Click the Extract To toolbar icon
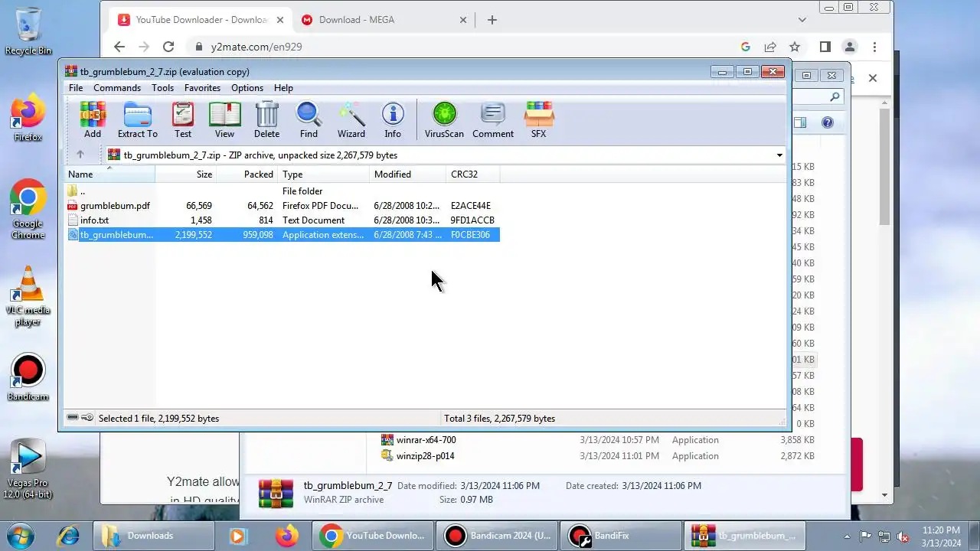 pos(138,120)
